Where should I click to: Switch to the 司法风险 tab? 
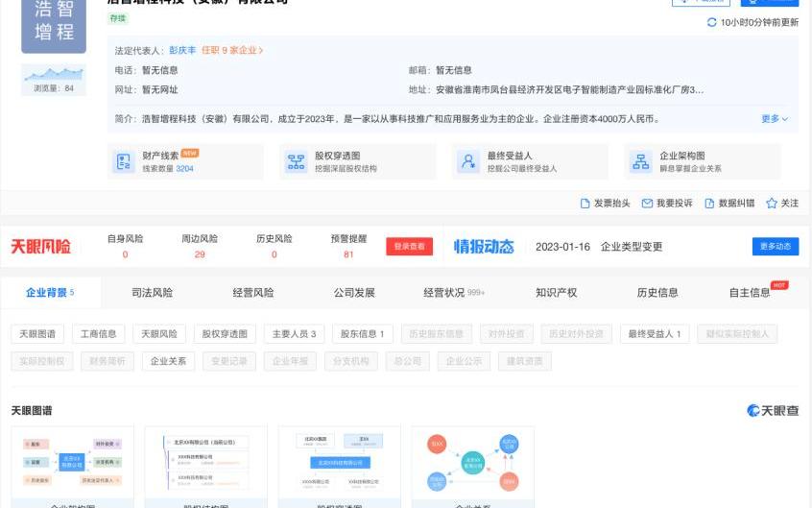[152, 292]
